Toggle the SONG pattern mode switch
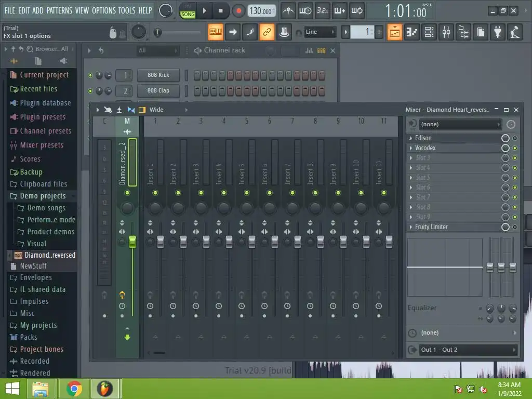The width and height of the screenshot is (532, 399). tap(188, 14)
